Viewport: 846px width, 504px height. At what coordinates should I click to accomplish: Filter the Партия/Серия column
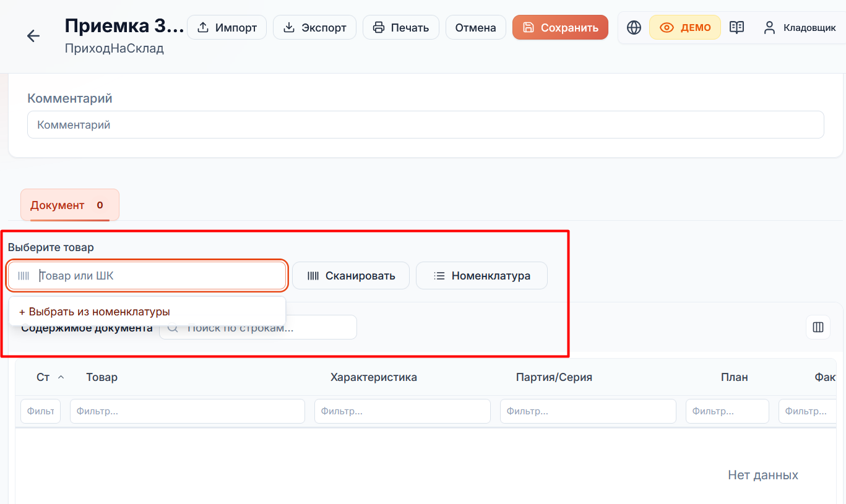[588, 411]
